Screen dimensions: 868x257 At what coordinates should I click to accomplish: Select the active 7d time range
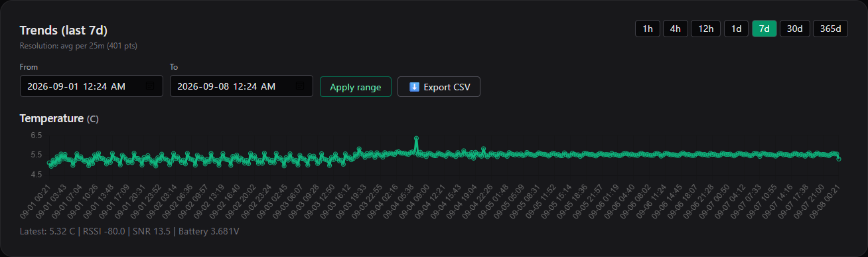click(x=764, y=29)
